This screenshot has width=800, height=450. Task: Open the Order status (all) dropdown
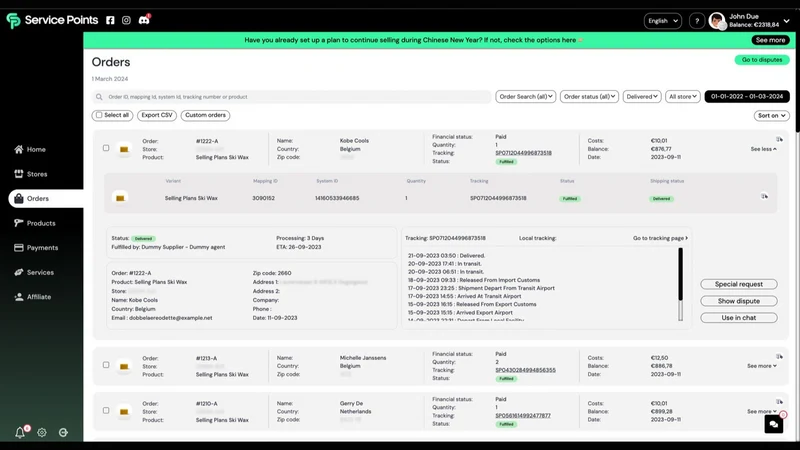coord(589,96)
